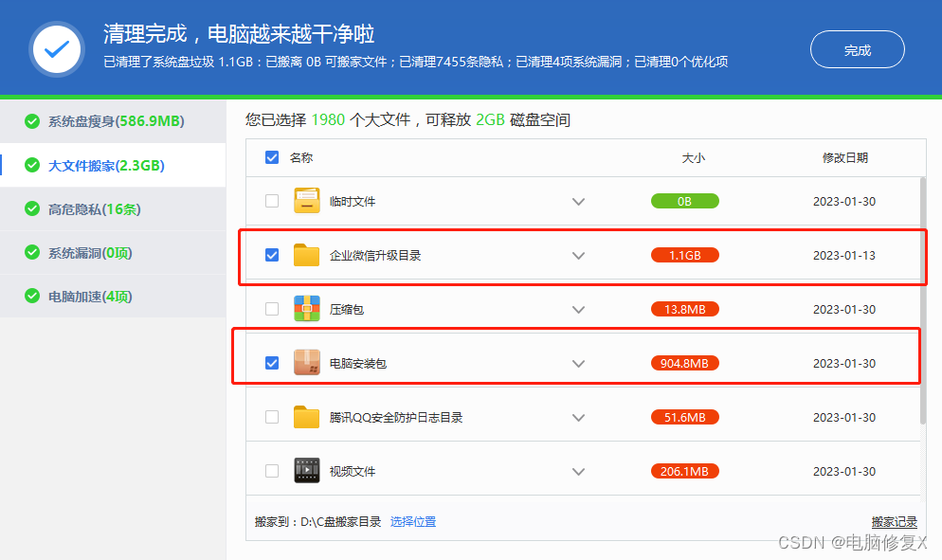This screenshot has width=942, height=560.
Task: Click the 视频文件 film icon
Action: click(x=306, y=471)
